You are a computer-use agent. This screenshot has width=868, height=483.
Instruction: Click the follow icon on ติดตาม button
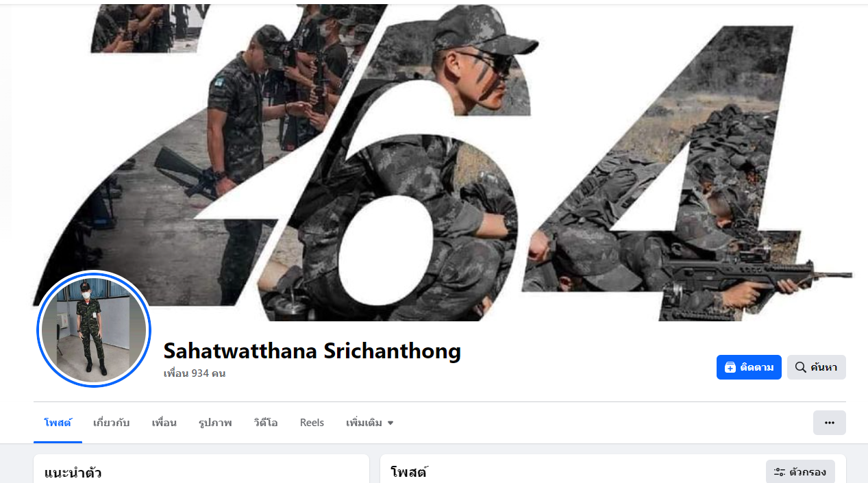pyautogui.click(x=730, y=367)
